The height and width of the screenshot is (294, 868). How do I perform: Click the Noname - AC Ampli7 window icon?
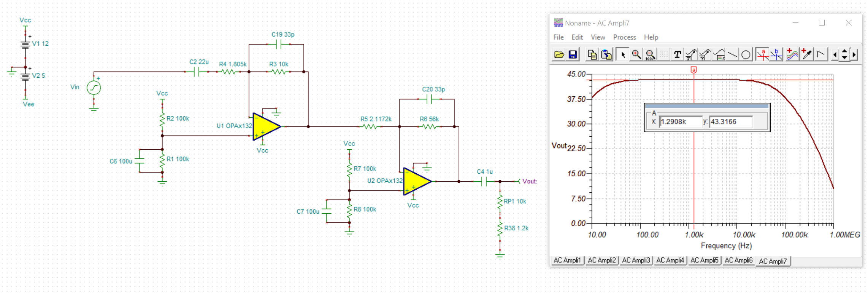(x=558, y=23)
